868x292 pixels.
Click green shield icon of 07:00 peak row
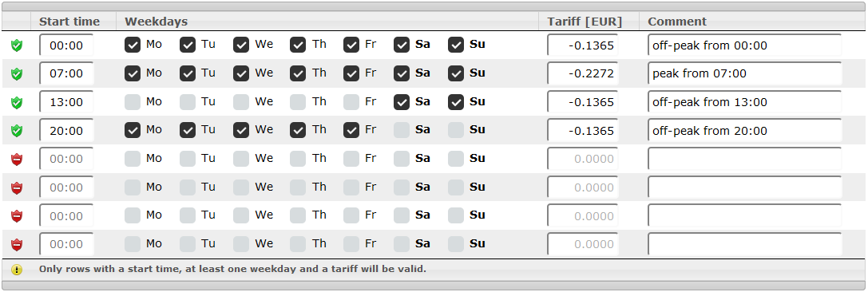pos(17,73)
